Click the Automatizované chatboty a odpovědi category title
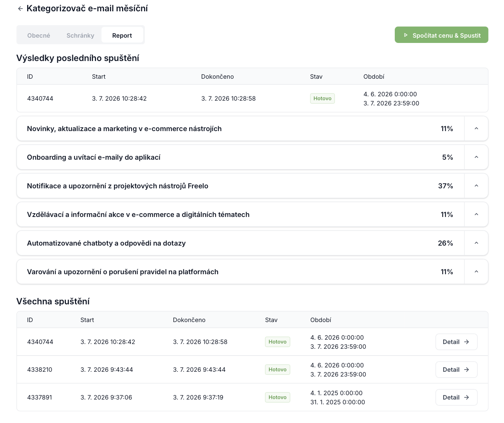 [106, 243]
